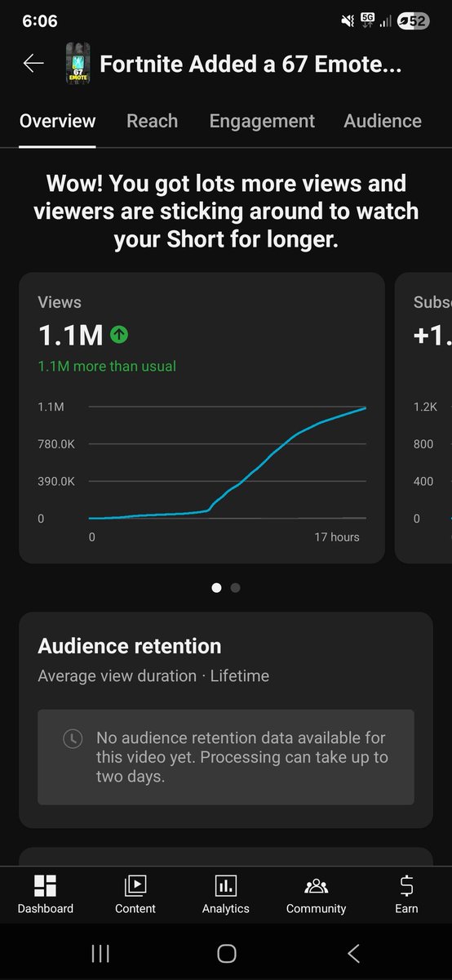
Task: Open the Content tab in bottom navigation
Action: click(135, 895)
